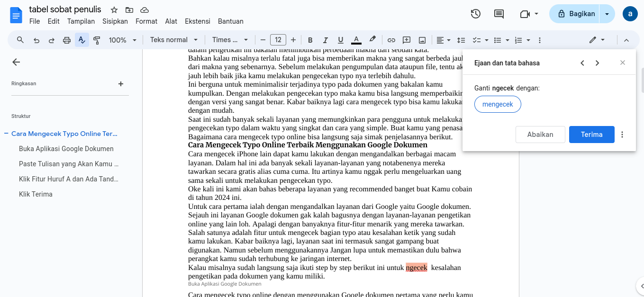644x297 pixels.
Task: Go to previous spelling suggestion
Action: [582, 63]
